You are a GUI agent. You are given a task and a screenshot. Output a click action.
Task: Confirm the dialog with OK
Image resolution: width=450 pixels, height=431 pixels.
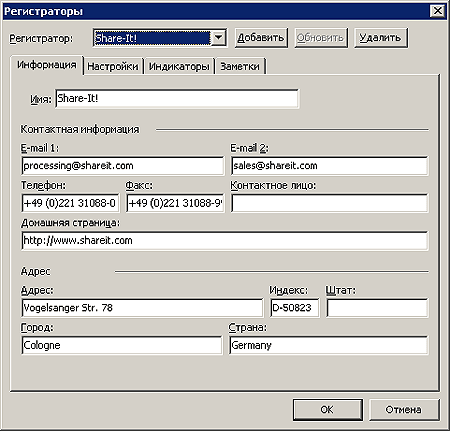[x=328, y=409]
